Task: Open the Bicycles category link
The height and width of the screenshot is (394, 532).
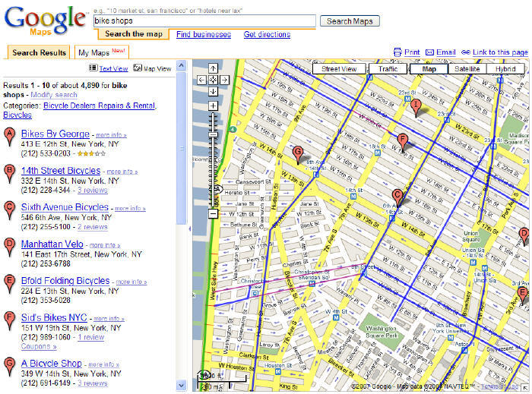Action: [17, 115]
